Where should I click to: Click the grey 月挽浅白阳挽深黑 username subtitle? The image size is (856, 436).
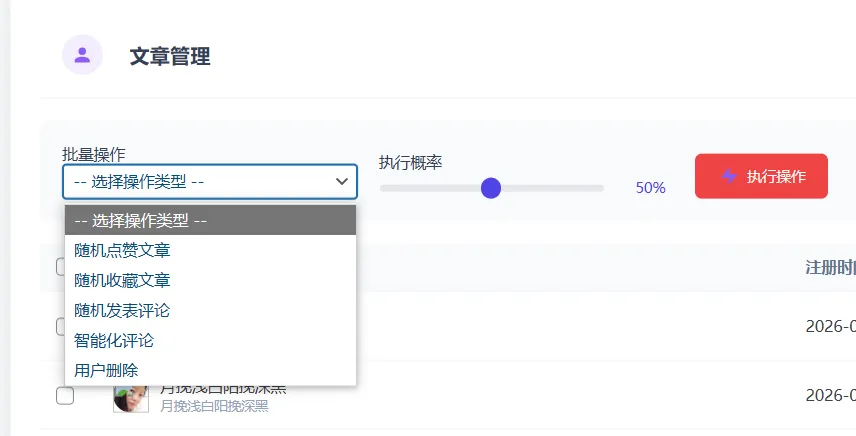point(215,406)
